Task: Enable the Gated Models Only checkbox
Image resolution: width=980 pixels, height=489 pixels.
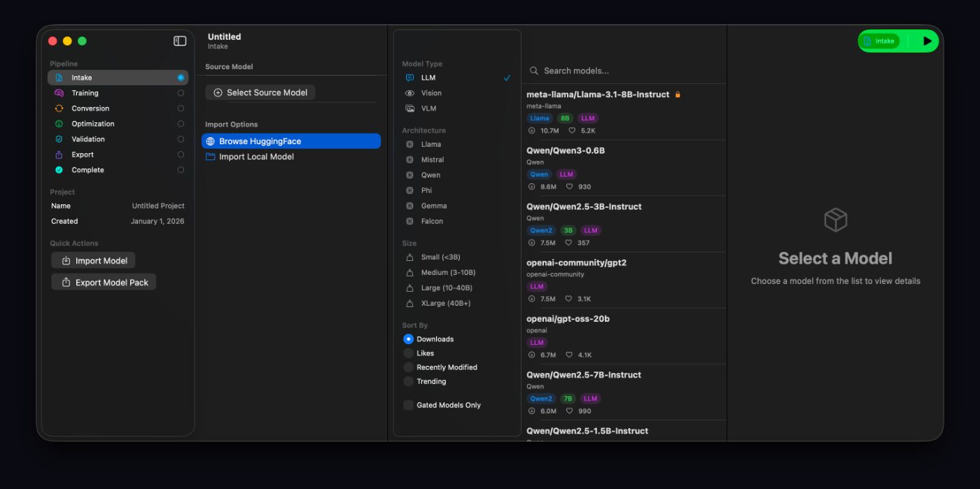Action: [x=408, y=405]
